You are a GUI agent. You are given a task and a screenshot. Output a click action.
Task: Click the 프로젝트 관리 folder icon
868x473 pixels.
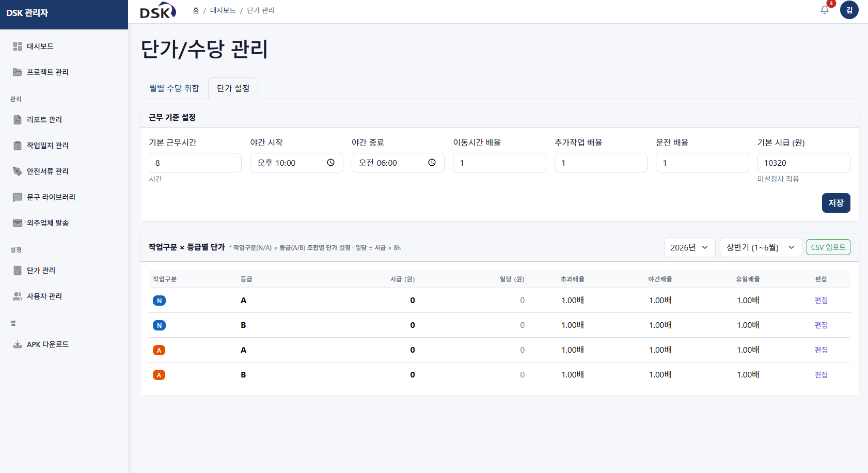click(18, 72)
